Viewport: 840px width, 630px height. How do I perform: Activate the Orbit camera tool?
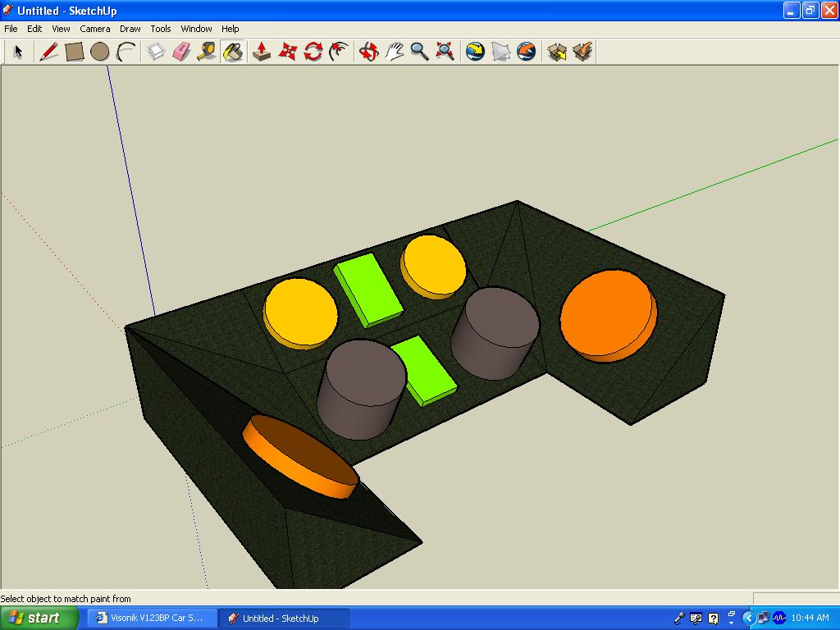(x=368, y=52)
